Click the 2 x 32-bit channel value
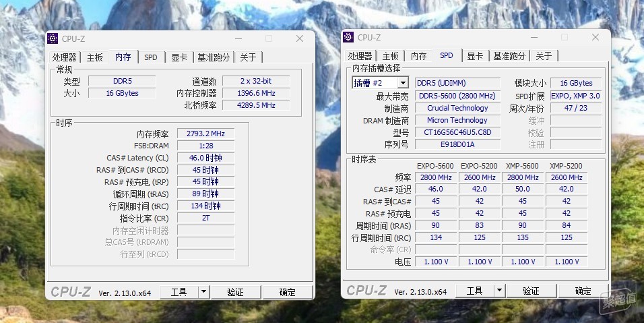The height and width of the screenshot is (323, 644). pos(256,82)
